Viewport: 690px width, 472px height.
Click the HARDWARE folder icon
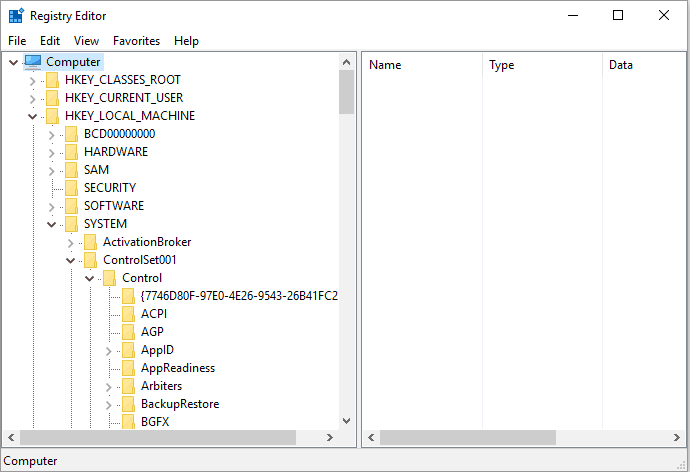tap(71, 152)
